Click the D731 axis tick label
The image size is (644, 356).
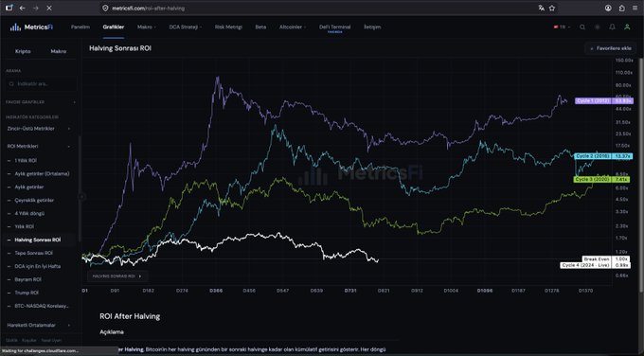(x=350, y=291)
